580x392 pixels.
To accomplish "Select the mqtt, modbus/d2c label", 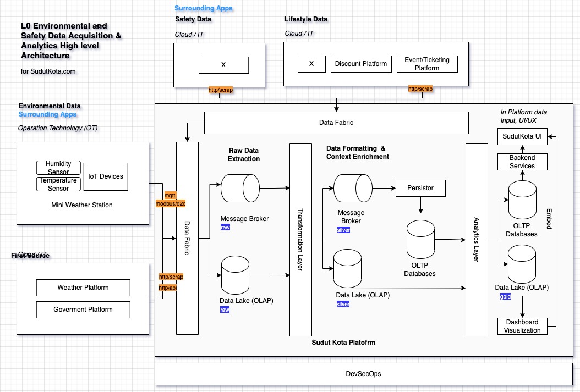I will tap(171, 200).
